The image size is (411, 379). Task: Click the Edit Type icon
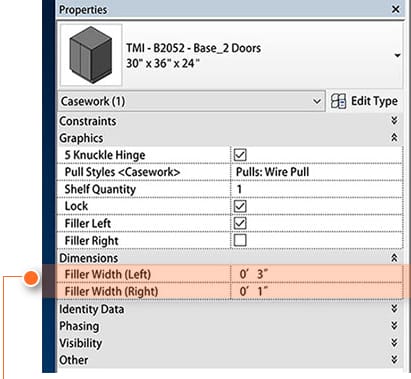pyautogui.click(x=338, y=101)
